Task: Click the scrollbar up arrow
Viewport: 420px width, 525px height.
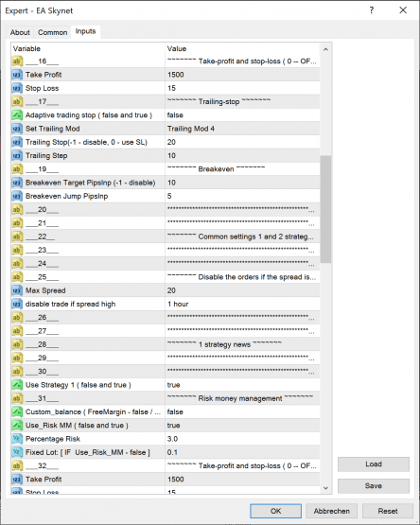Action: [x=325, y=49]
